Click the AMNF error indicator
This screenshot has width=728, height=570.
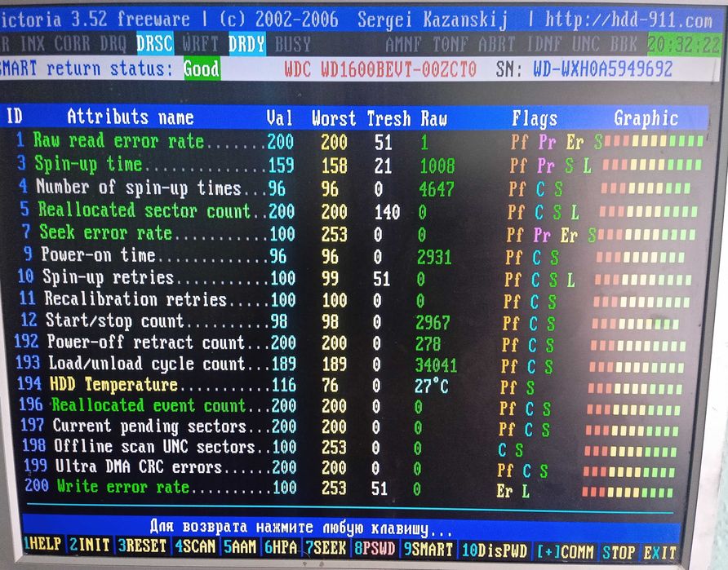click(403, 45)
